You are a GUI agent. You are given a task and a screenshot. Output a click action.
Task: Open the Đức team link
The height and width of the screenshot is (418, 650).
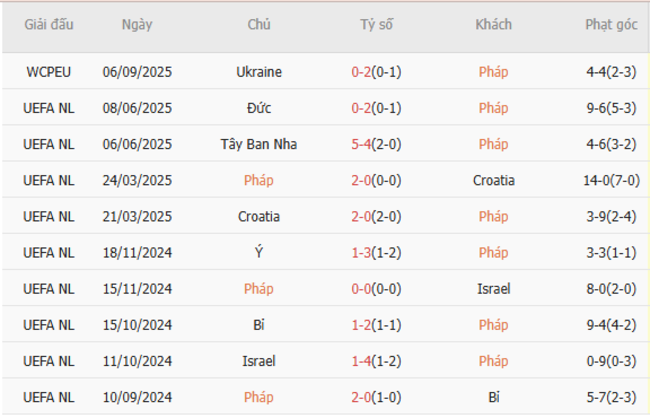click(259, 108)
